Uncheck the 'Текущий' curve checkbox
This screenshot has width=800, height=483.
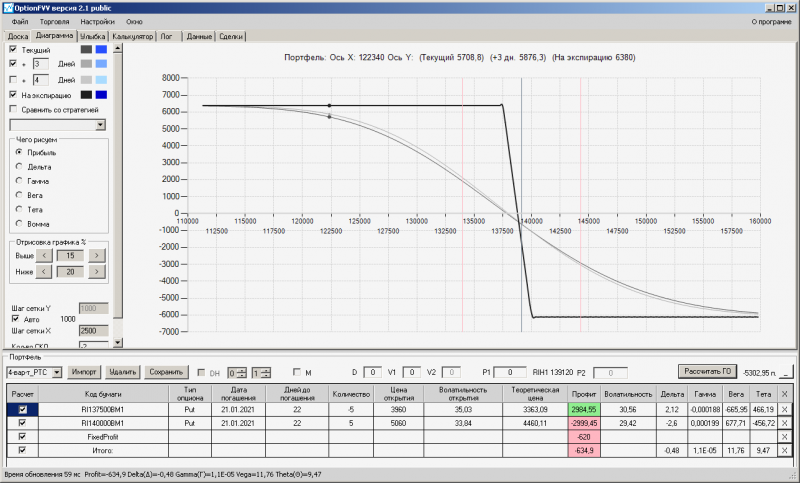[13, 49]
